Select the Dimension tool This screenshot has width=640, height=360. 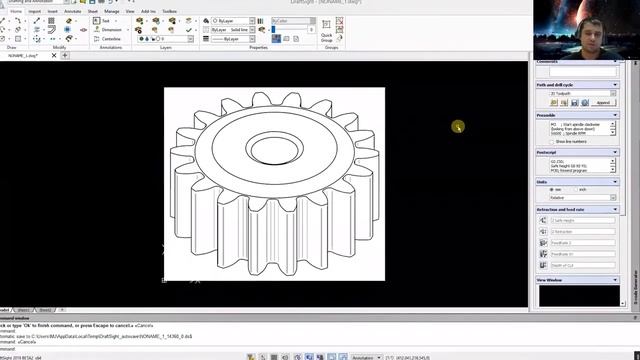coord(108,30)
